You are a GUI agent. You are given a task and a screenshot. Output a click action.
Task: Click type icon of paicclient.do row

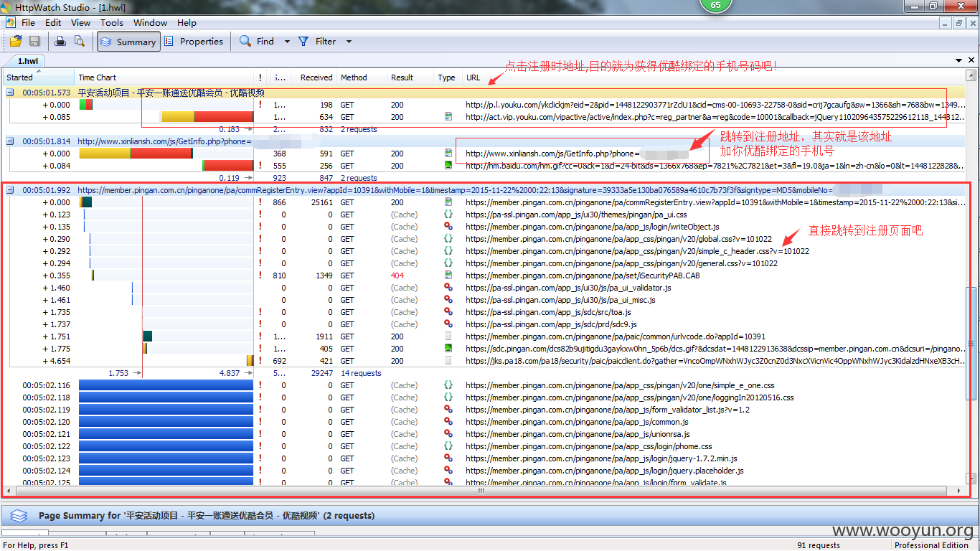(x=448, y=361)
